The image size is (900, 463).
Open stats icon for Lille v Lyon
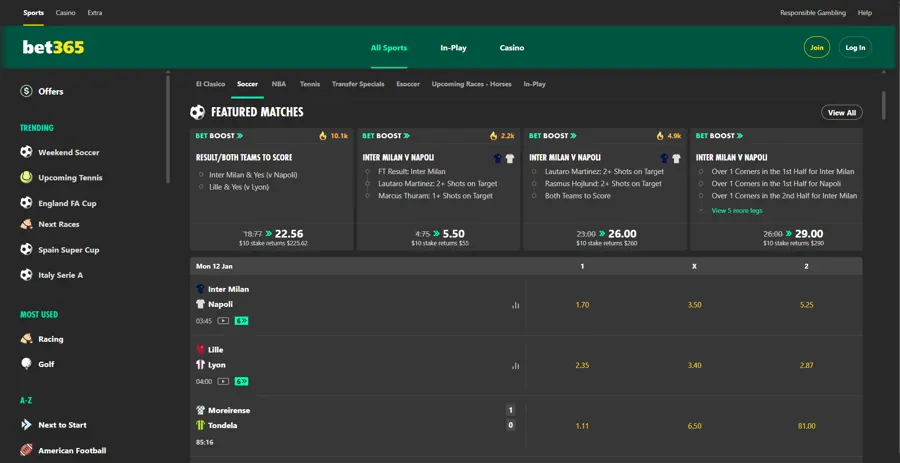(x=515, y=365)
